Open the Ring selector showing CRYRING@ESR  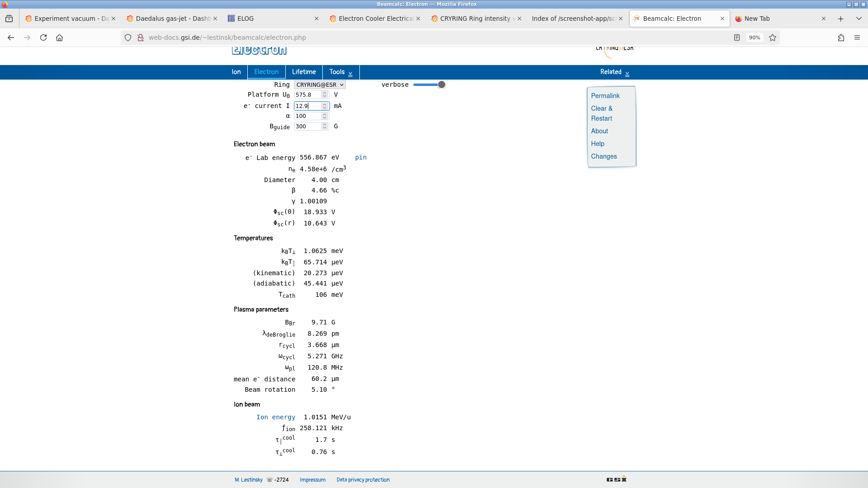click(x=319, y=84)
